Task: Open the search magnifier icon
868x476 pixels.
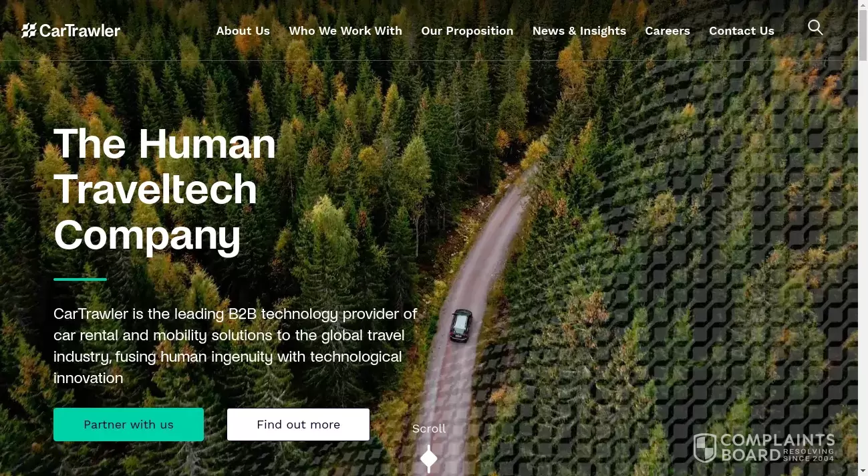Action: pos(815,27)
